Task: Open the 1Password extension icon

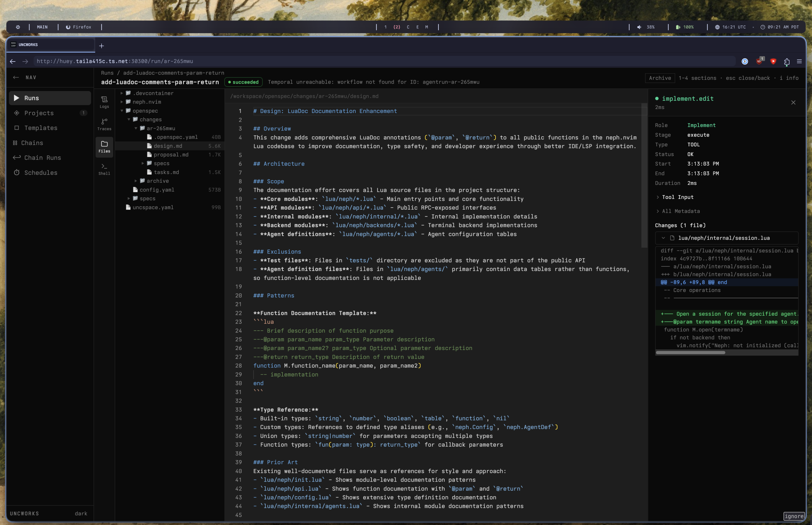Action: click(745, 61)
